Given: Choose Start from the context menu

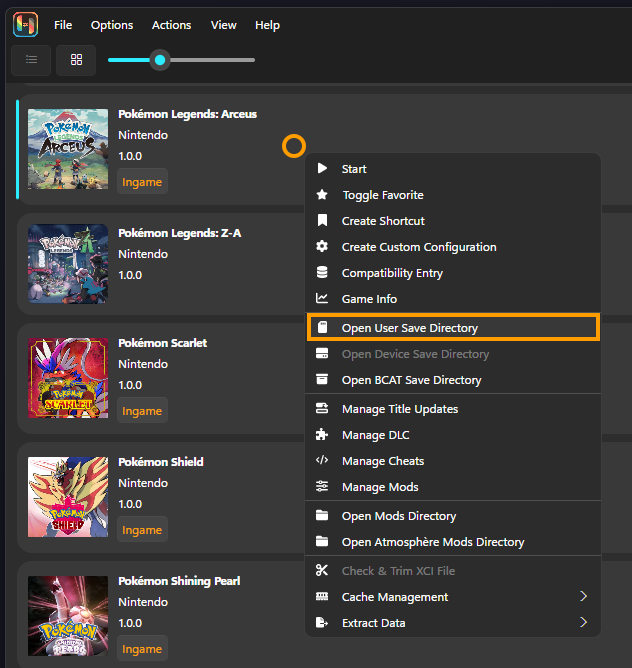Looking at the screenshot, I should [453, 169].
